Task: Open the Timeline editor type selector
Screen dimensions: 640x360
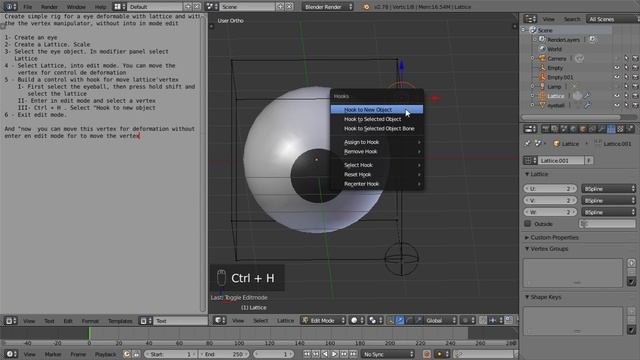Action: click(x=10, y=354)
